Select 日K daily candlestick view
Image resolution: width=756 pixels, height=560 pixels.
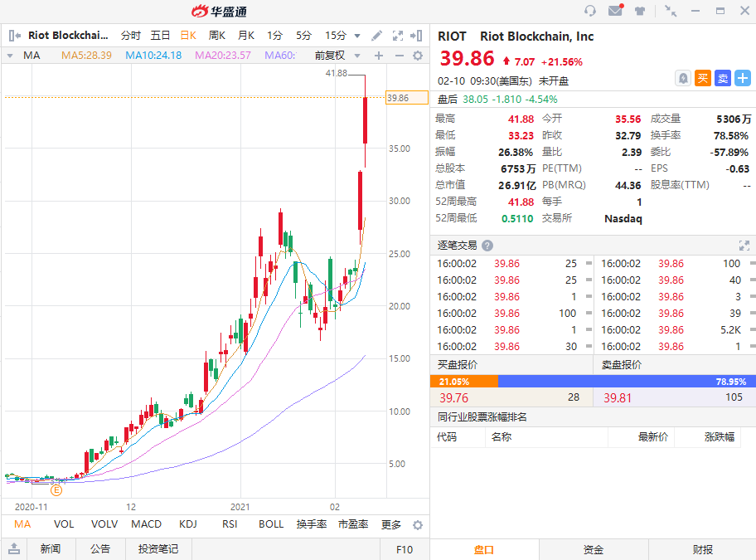[188, 35]
